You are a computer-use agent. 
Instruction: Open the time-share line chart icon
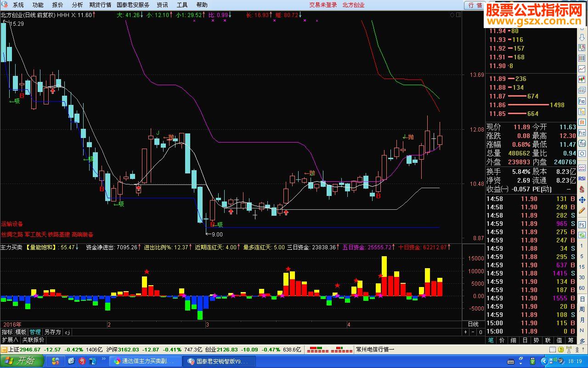[582, 68]
